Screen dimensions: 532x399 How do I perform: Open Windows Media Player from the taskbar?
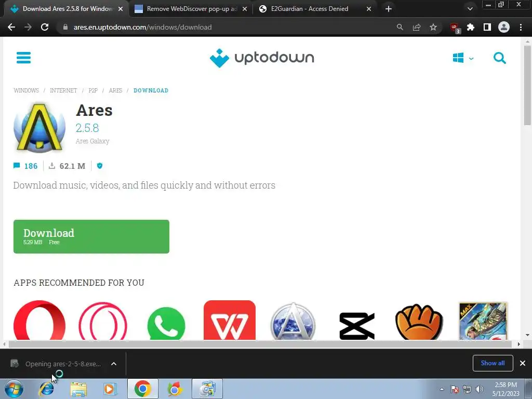[x=110, y=389]
